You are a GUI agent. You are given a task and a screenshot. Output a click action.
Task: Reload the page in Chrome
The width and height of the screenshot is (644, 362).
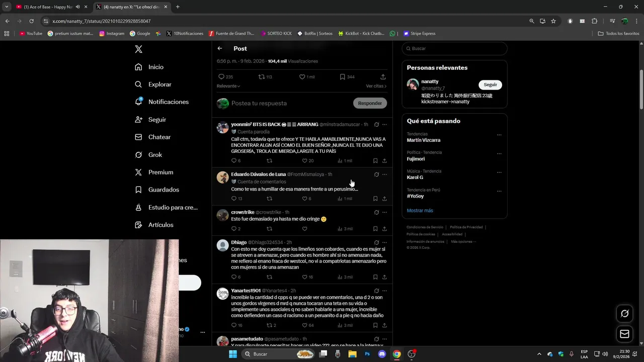[x=31, y=21]
